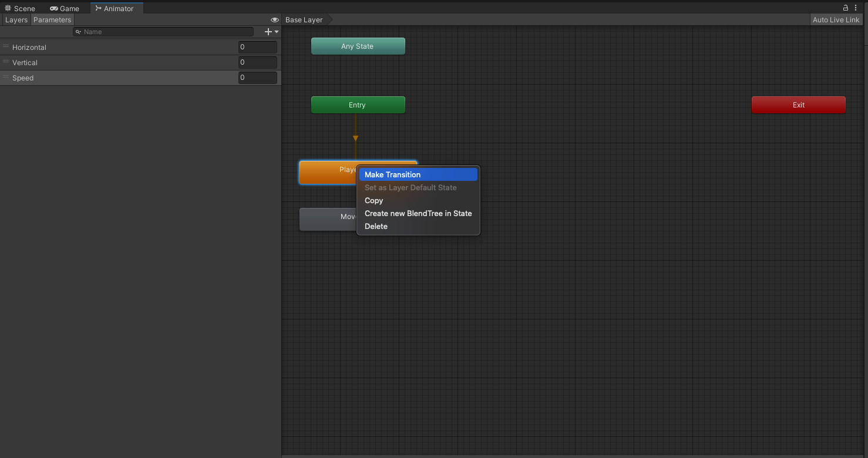Choose Create new BlendTree in State
Viewport: 868px width, 458px height.
click(x=418, y=213)
